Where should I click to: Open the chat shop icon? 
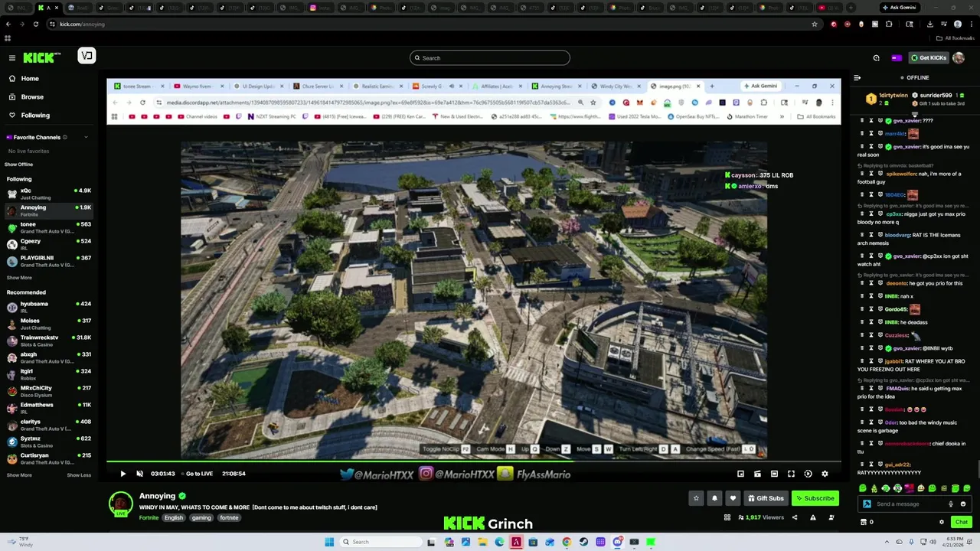864,522
